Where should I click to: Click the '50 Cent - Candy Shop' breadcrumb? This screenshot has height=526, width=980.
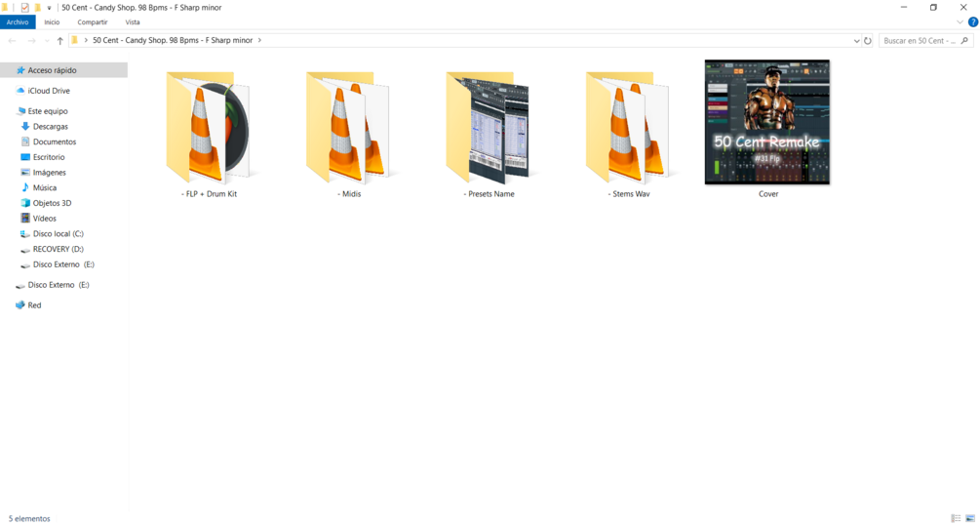pyautogui.click(x=173, y=40)
